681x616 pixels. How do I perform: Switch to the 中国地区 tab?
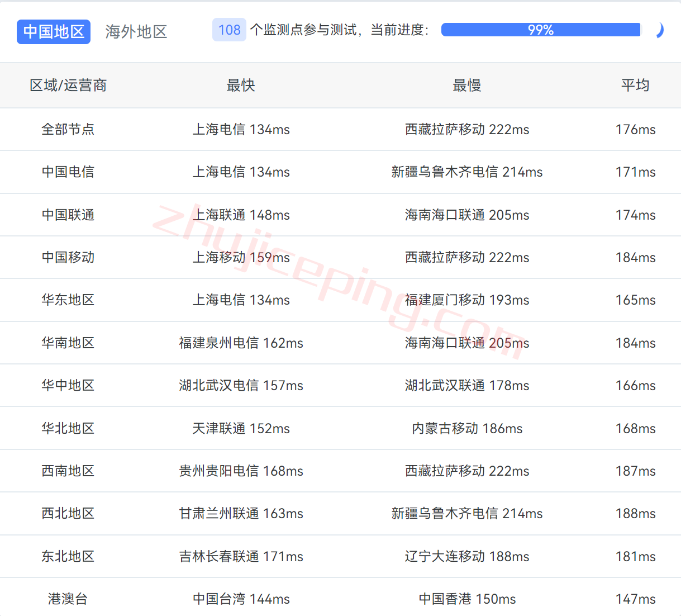(54, 32)
